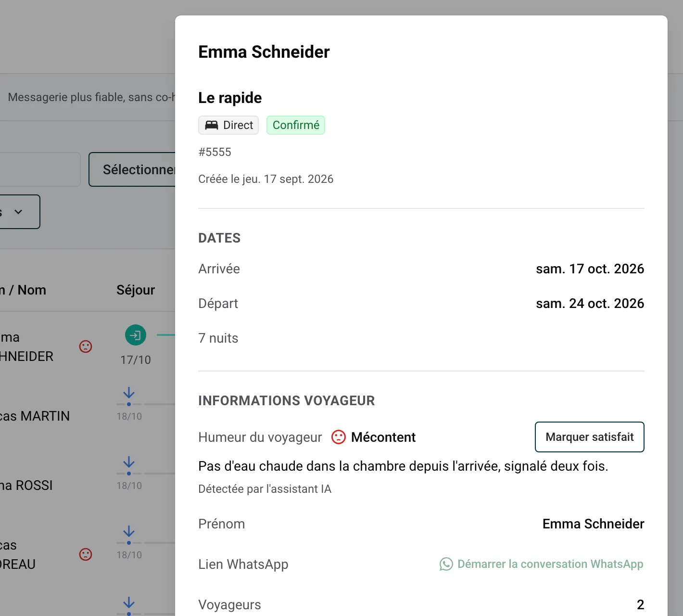683x616 pixels.
Task: Click the 18/10 date in the OREAU row
Action: click(x=129, y=555)
